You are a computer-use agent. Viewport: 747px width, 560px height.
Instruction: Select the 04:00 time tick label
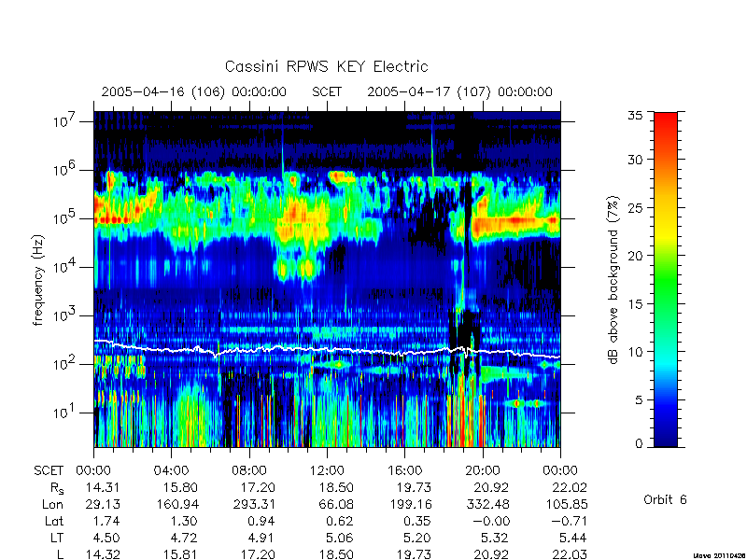click(171, 471)
